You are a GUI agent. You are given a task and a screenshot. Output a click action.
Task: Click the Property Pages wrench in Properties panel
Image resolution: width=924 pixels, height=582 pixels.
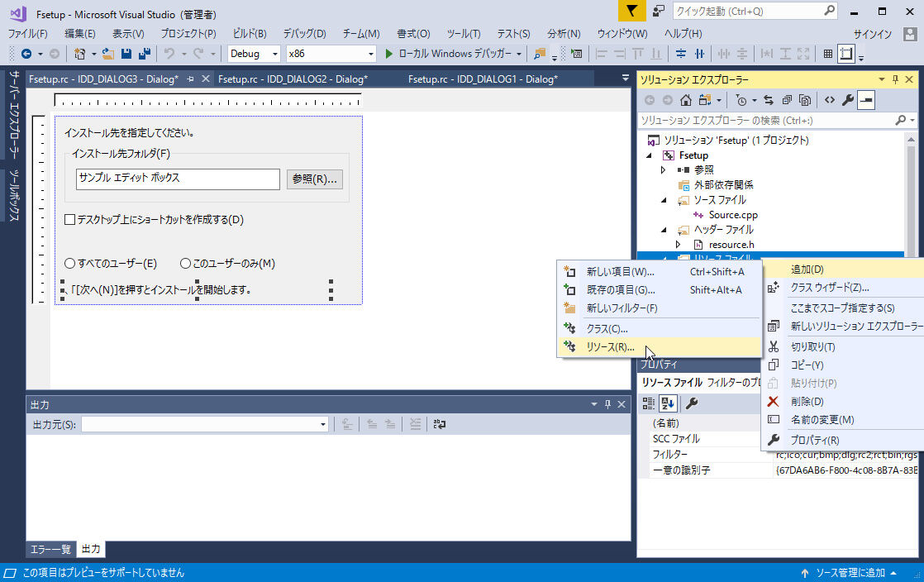point(692,403)
